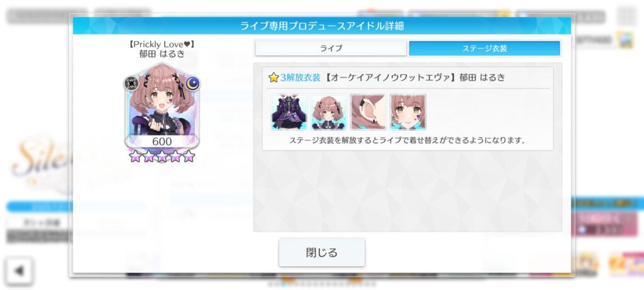The height and width of the screenshot is (290, 644).
Task: Click the dark burst icon on card
Action: [131, 84]
